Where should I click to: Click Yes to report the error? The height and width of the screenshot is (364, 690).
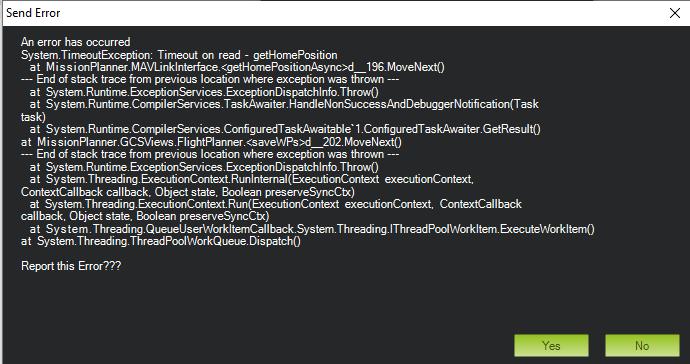tap(551, 346)
